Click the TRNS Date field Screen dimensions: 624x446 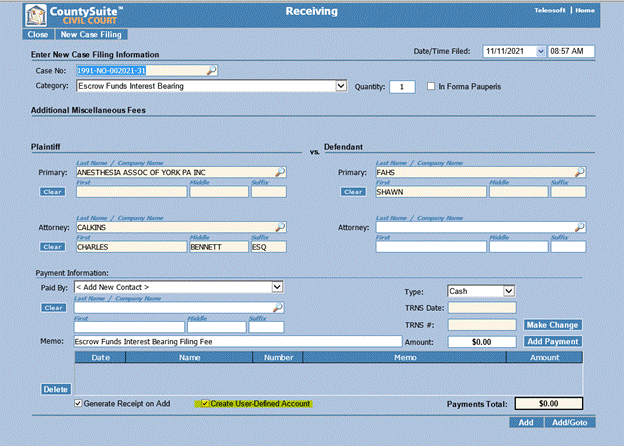coord(482,308)
